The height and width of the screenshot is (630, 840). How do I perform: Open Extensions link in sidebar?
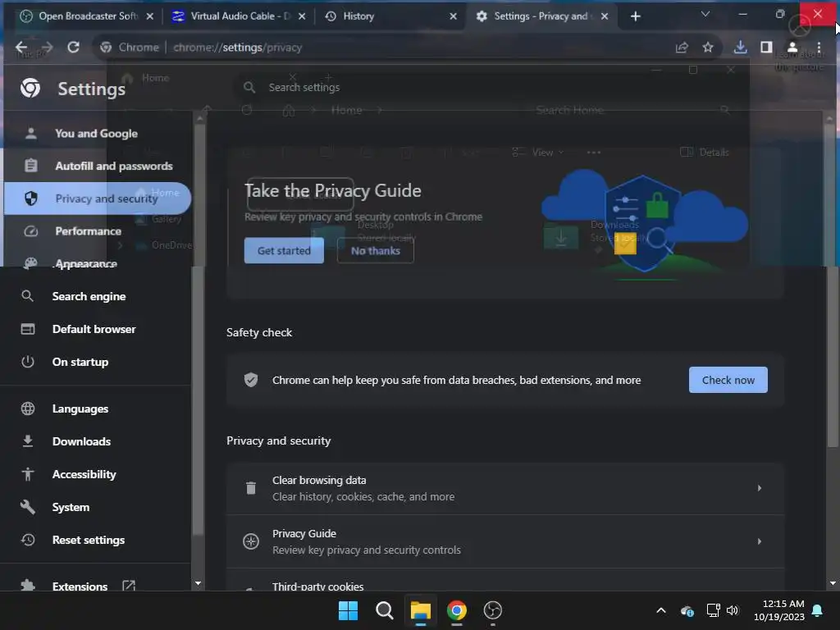pos(80,586)
